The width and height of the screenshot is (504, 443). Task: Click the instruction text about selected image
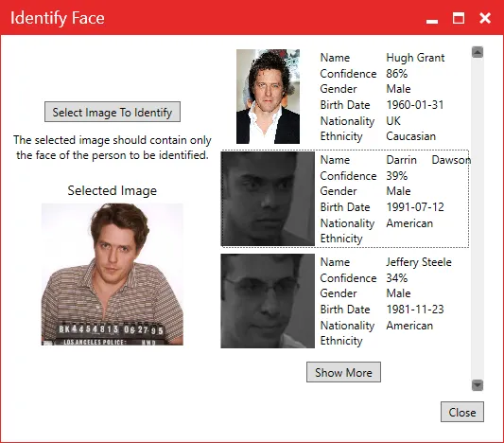113,148
